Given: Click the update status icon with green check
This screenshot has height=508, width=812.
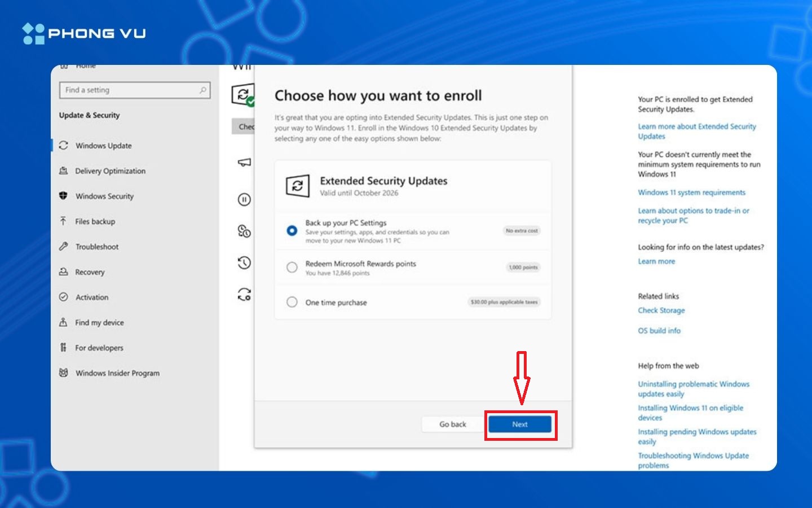Looking at the screenshot, I should pos(244,95).
